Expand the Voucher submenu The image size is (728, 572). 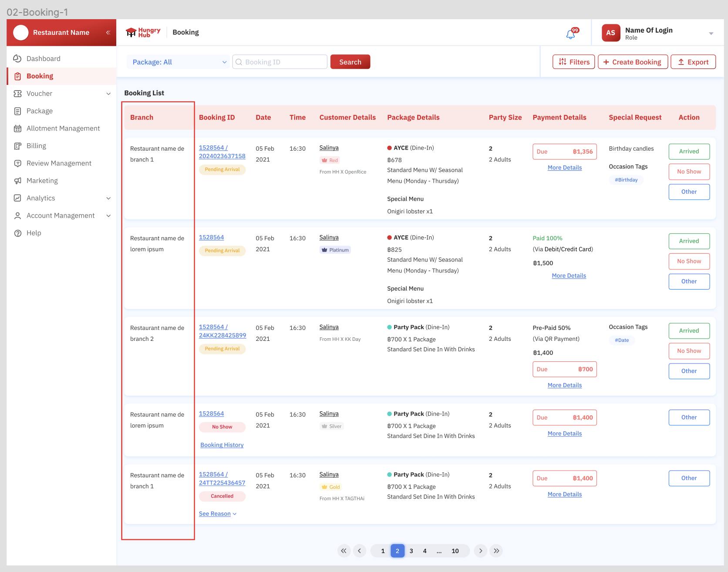(x=108, y=94)
